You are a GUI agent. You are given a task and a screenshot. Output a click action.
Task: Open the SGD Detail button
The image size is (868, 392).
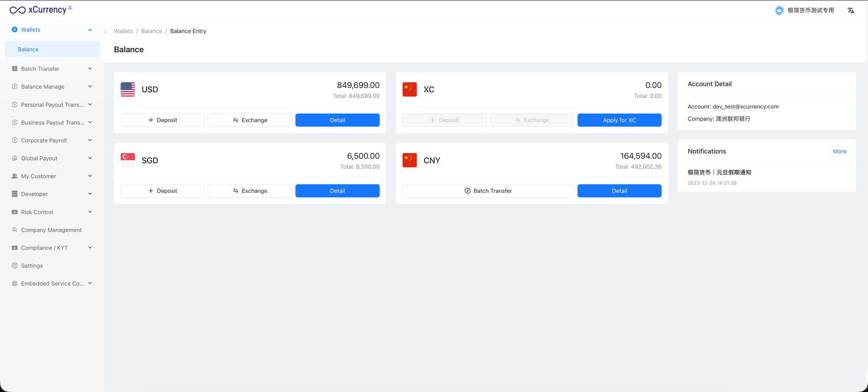click(x=337, y=191)
